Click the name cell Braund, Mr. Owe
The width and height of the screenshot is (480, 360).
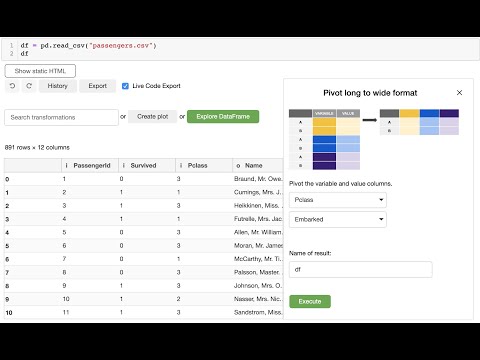258,179
